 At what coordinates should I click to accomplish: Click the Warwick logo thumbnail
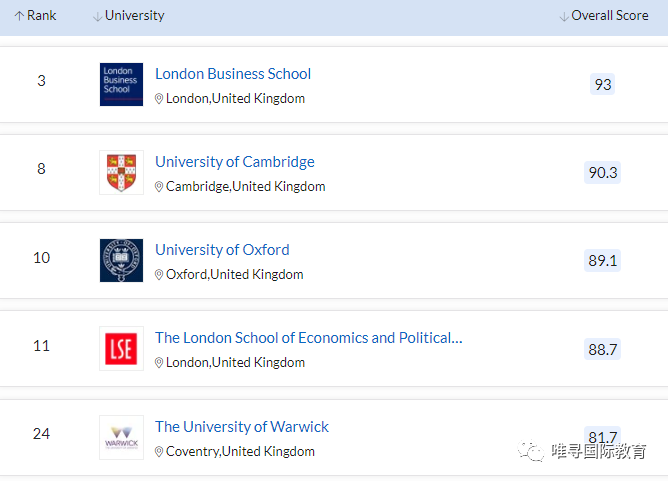121,437
